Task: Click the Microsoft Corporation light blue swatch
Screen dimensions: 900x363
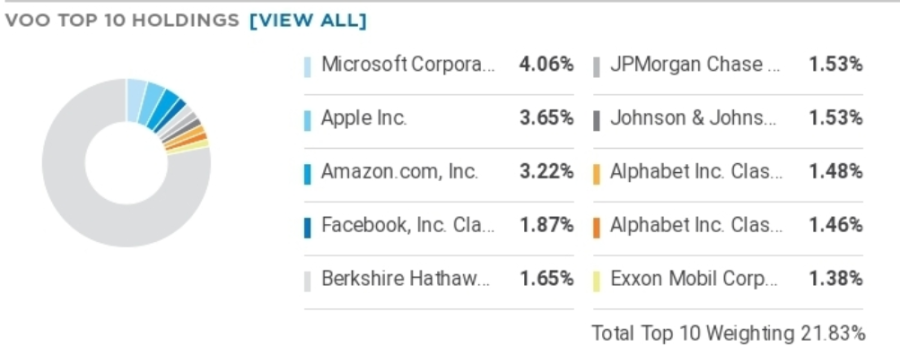Action: pos(308,67)
